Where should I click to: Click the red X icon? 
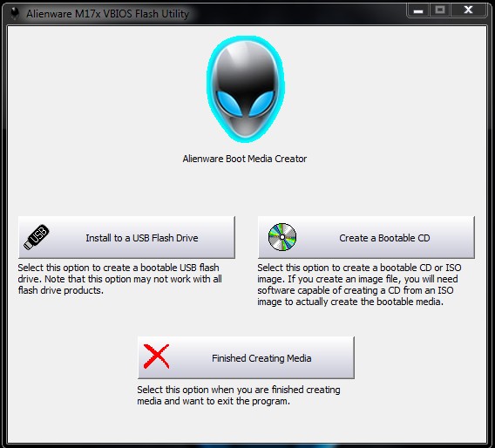coord(156,356)
